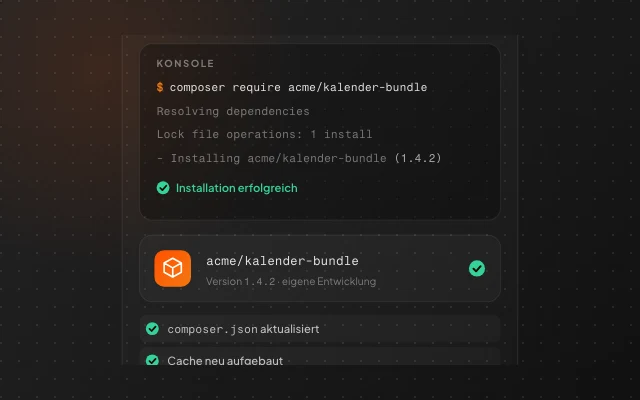Screen dimensions: 640x400
Task: Click the orange dollar prompt symbol
Action: 160,87
